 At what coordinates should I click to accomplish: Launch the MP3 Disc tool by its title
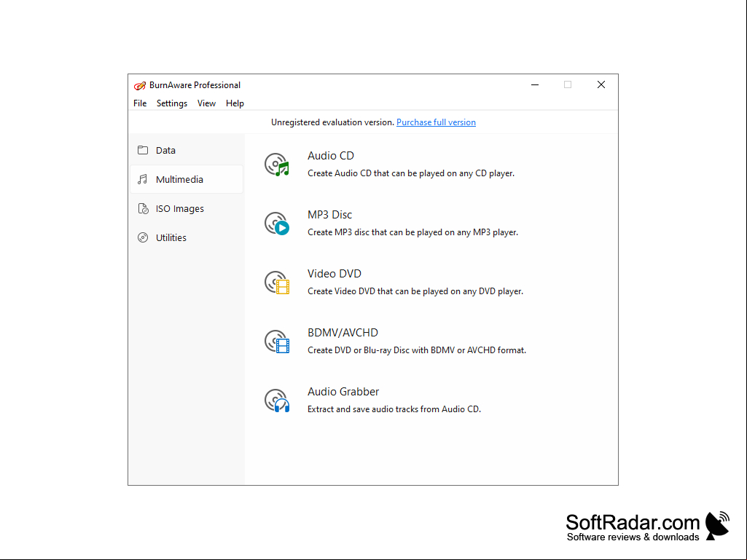coord(329,215)
